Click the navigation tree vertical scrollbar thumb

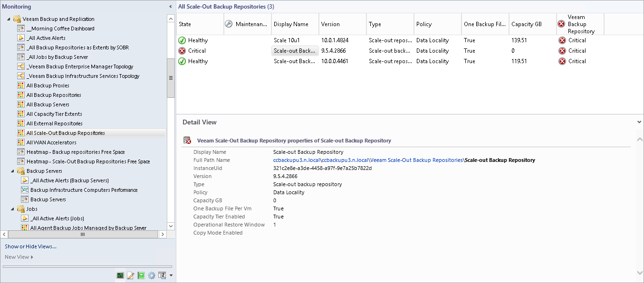(x=171, y=78)
